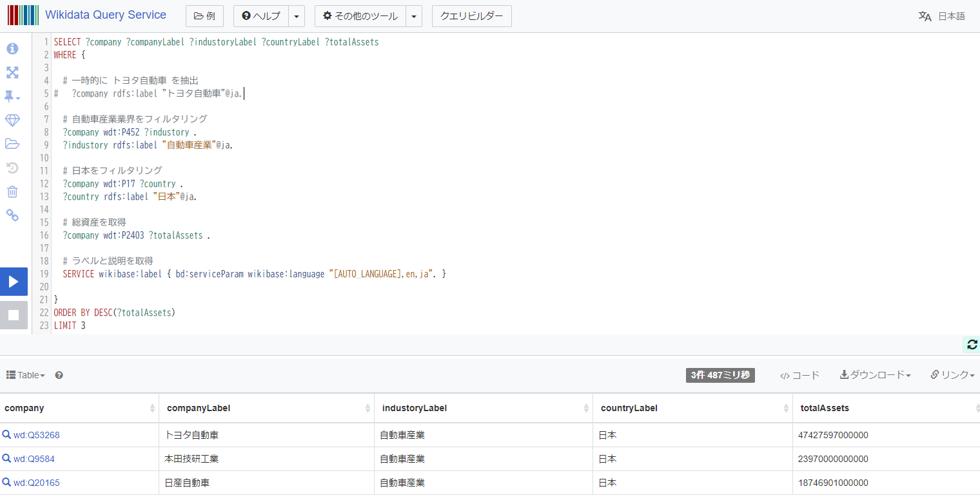The height and width of the screenshot is (502, 980).
Task: Open the query history icon
Action: coord(12,168)
